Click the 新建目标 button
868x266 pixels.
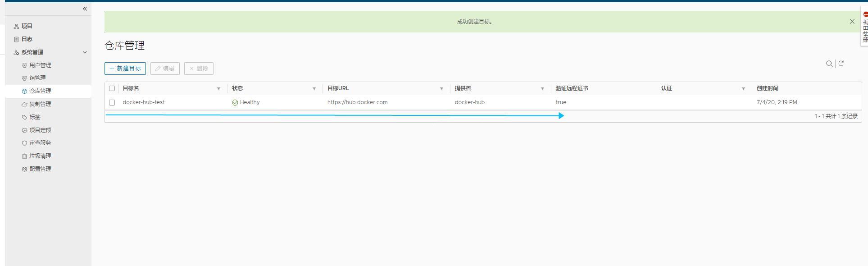tap(125, 69)
